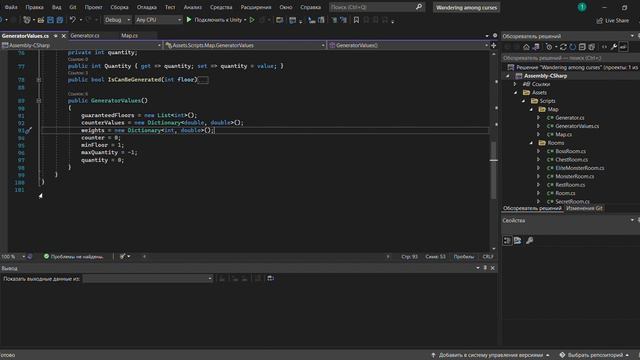640x360 pixels.
Task: Open the Any CPU platform dropdown
Action: 159,20
